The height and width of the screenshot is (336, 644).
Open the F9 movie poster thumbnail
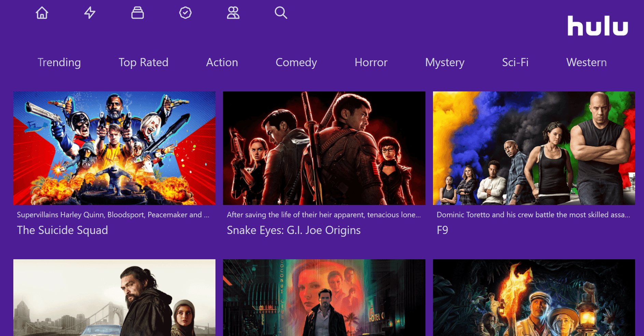[534, 148]
